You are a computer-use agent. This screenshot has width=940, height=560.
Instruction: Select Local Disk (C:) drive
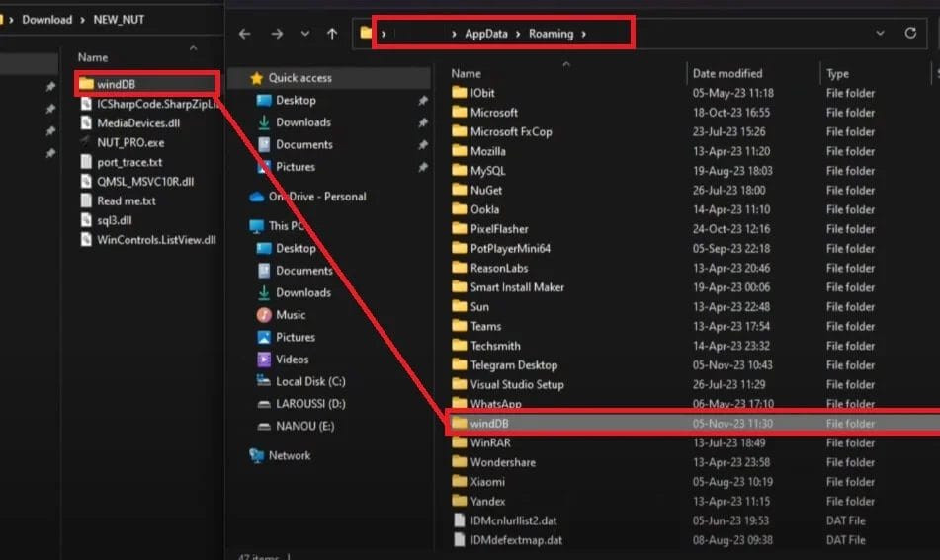point(310,381)
